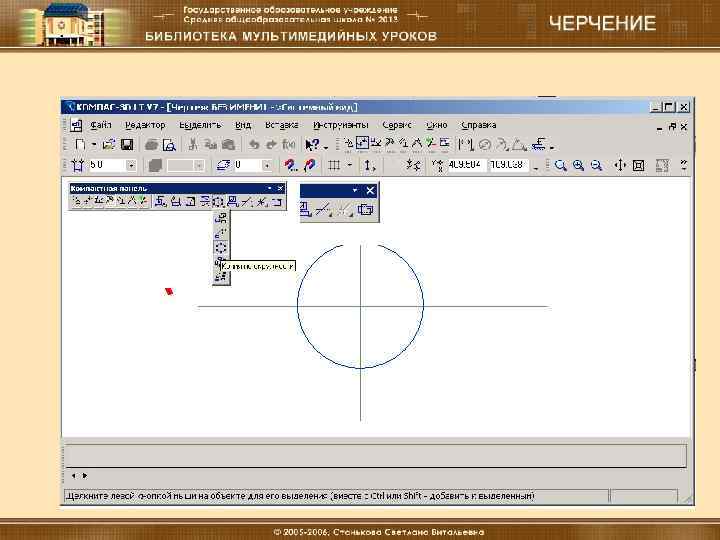The image size is (720, 540).
Task: Click the show all fit icon
Action: tap(638, 165)
